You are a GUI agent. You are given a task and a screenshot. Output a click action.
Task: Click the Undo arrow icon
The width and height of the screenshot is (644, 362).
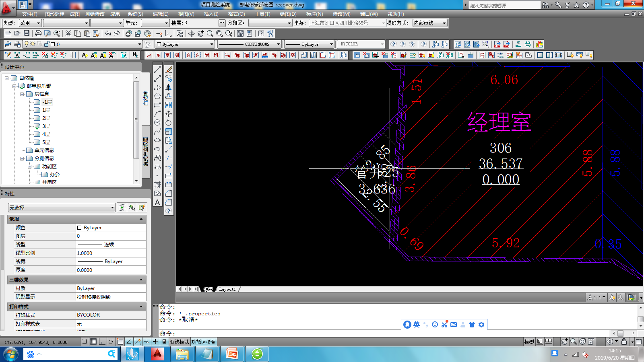(x=108, y=33)
